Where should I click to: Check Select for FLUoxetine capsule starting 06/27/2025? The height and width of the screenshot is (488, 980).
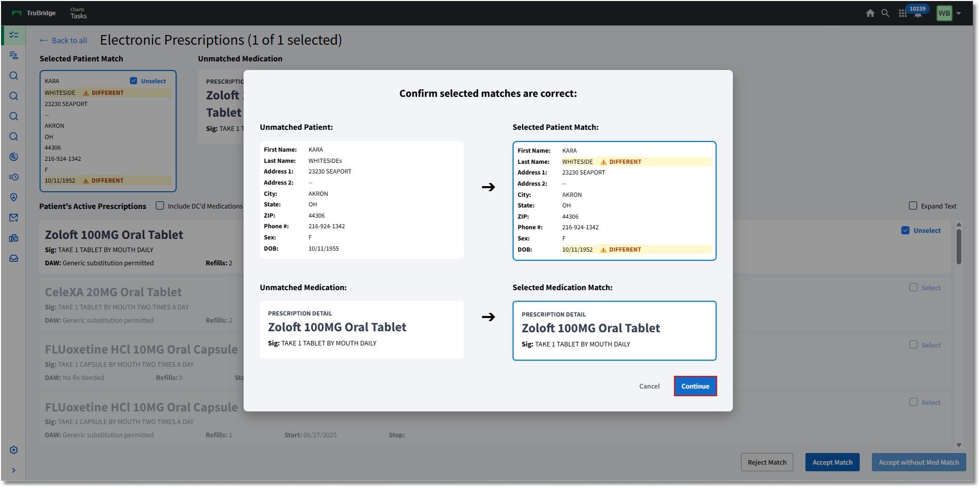point(914,402)
